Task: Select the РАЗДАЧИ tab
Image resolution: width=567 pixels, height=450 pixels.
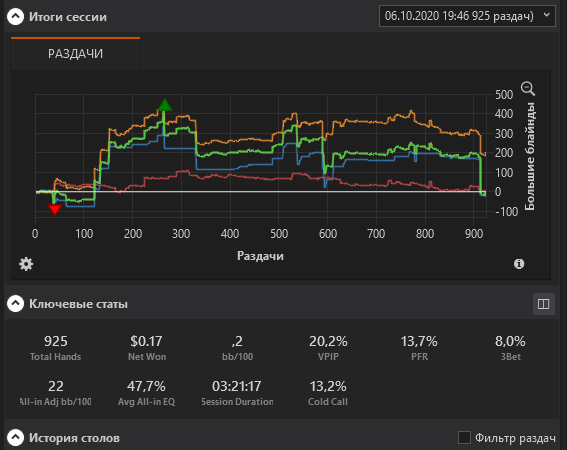Action: tap(75, 54)
